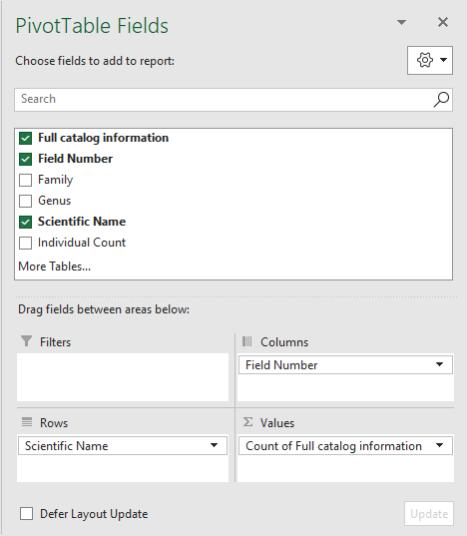Click the search magnifier icon
Screen dimensions: 467x536
pos(441,99)
